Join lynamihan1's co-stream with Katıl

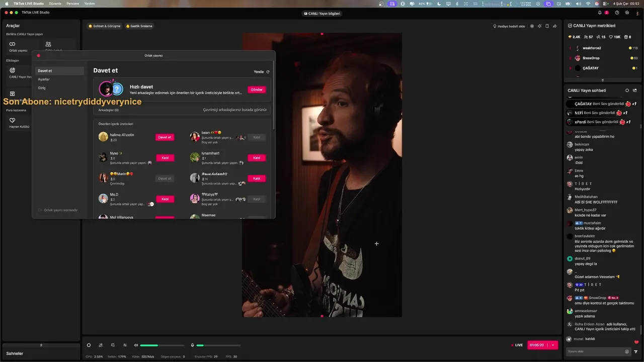[x=257, y=158]
